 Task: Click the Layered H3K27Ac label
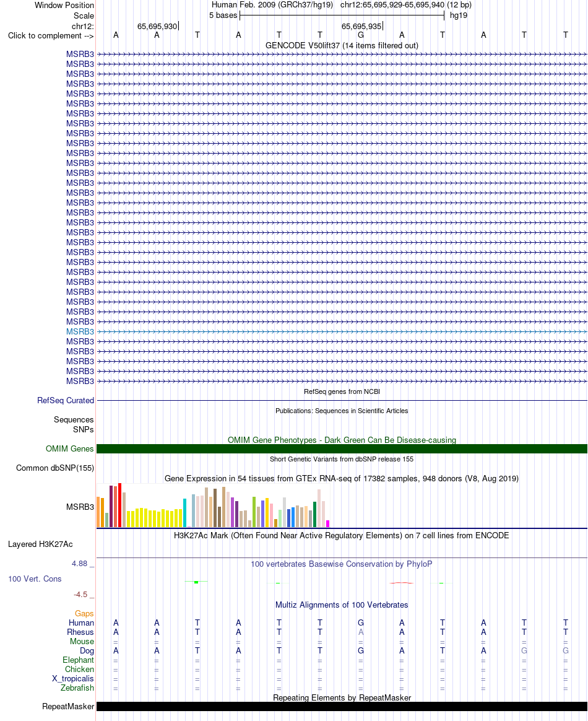[x=40, y=544]
